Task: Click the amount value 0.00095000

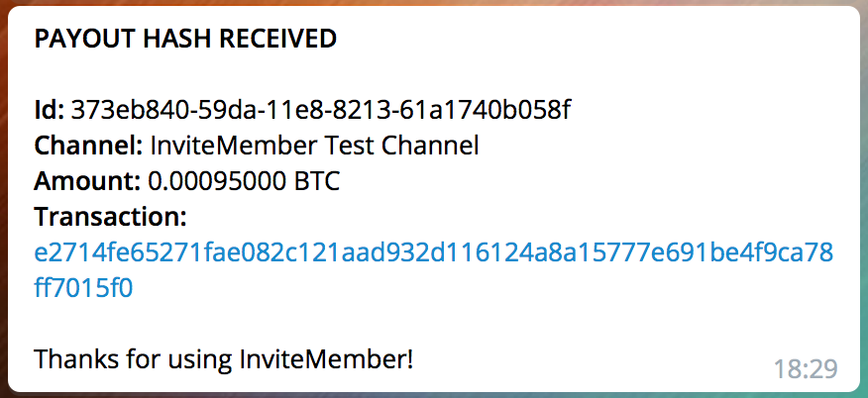Action: [213, 181]
